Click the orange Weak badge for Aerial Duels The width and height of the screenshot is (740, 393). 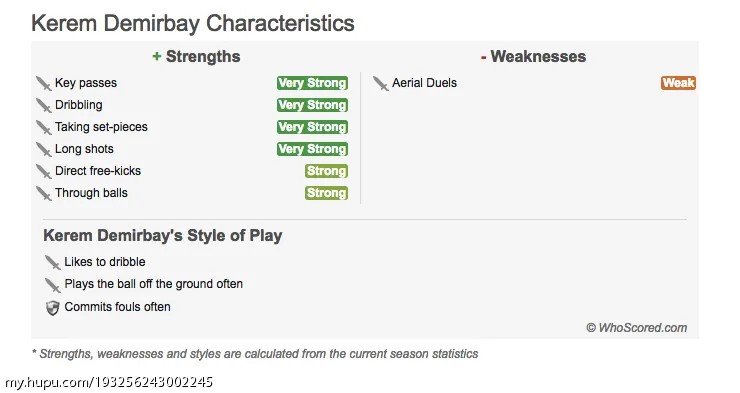(678, 83)
